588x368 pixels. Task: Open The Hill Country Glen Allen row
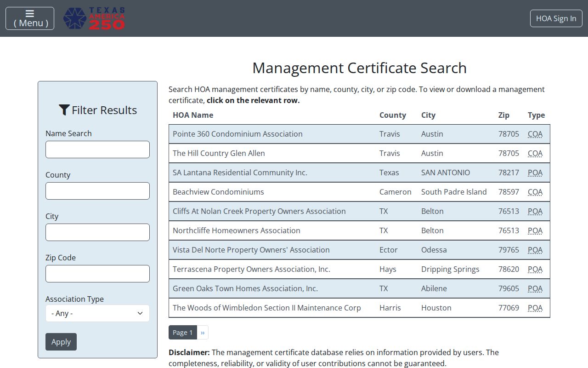coord(359,153)
